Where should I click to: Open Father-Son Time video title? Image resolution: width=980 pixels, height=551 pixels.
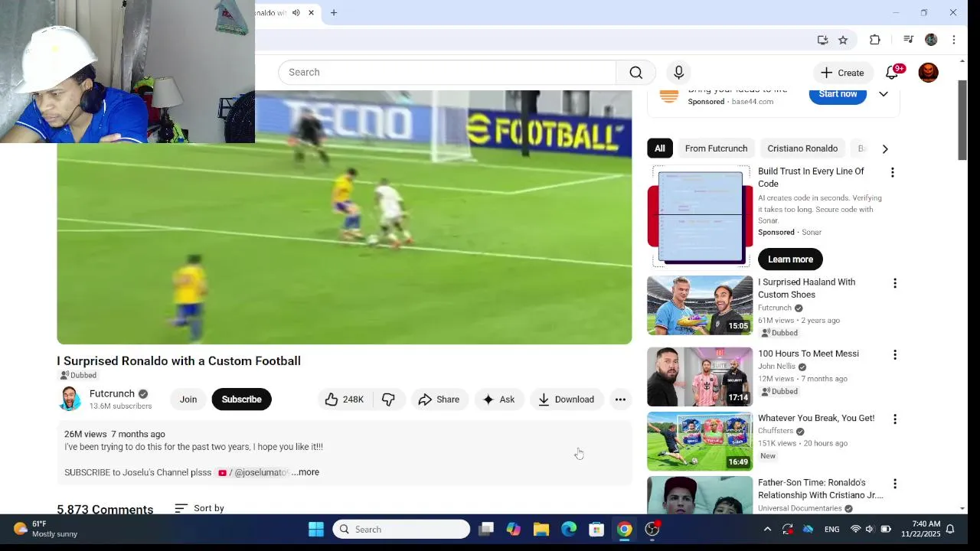pos(820,489)
